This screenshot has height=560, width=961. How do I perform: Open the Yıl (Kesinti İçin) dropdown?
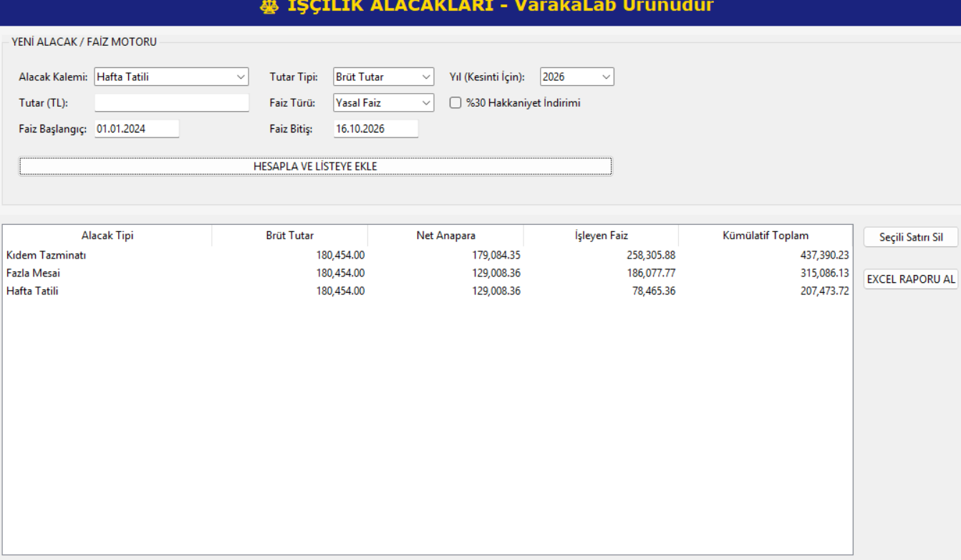tap(577, 77)
